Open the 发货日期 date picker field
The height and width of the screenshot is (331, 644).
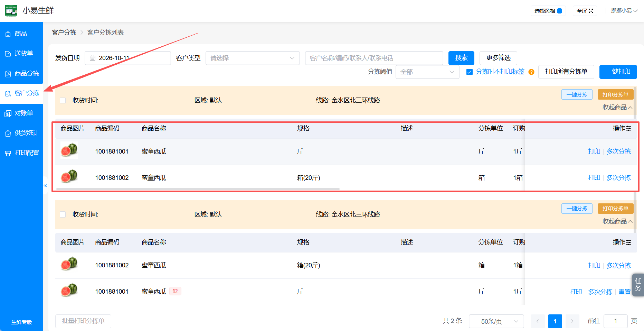tap(128, 58)
